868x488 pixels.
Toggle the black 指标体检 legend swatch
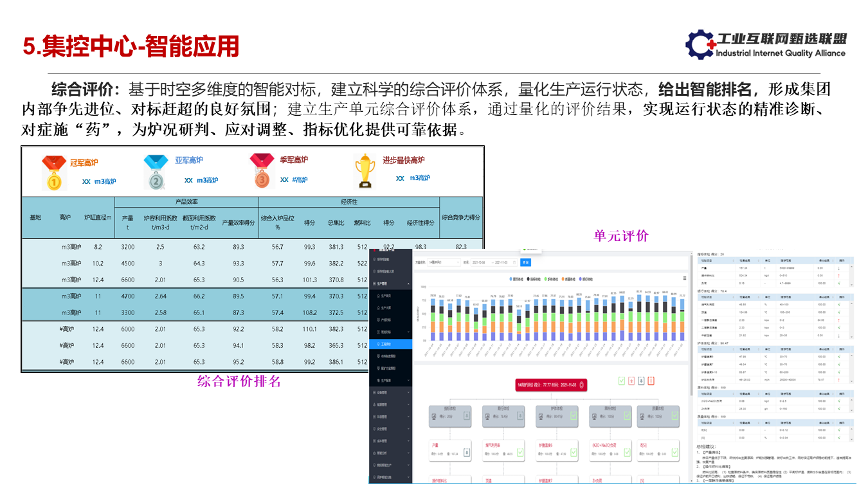click(528, 279)
